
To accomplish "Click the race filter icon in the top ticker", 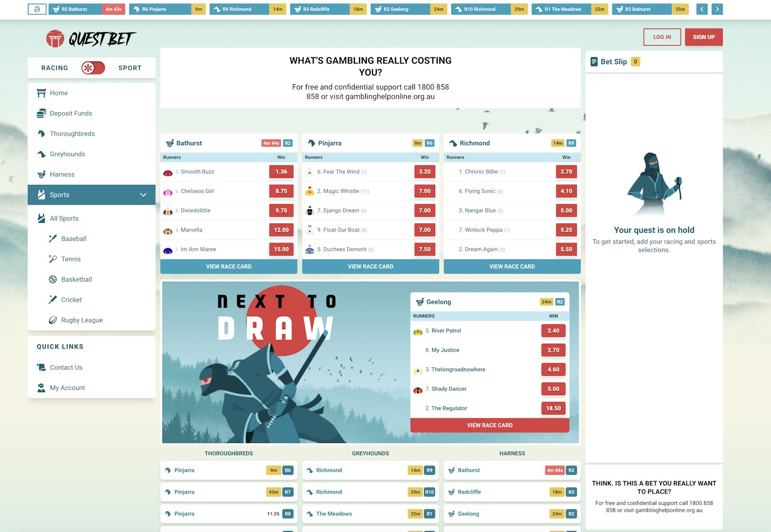I will (x=37, y=9).
